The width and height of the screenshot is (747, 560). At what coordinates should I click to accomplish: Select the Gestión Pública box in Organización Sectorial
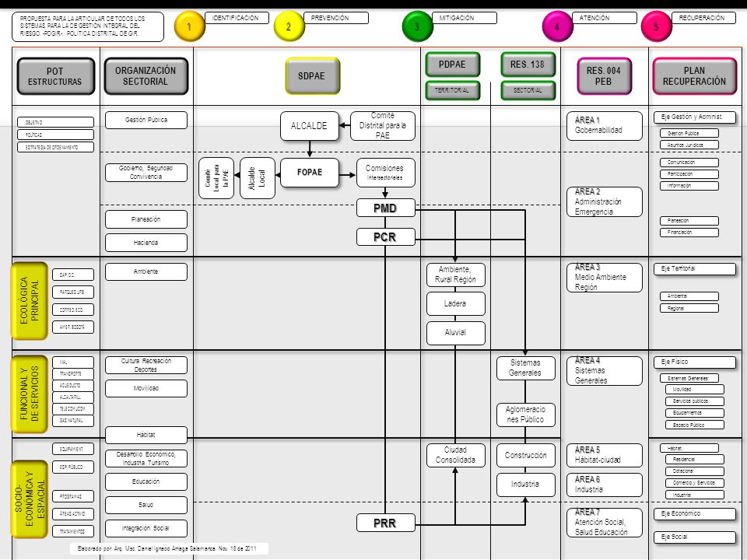tap(146, 120)
